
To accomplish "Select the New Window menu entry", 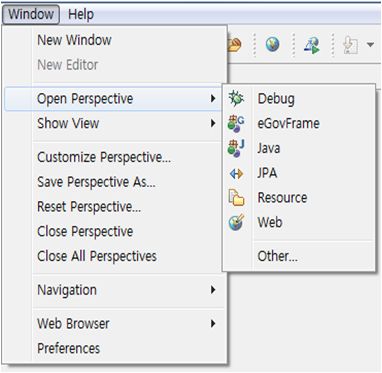I will coord(74,40).
